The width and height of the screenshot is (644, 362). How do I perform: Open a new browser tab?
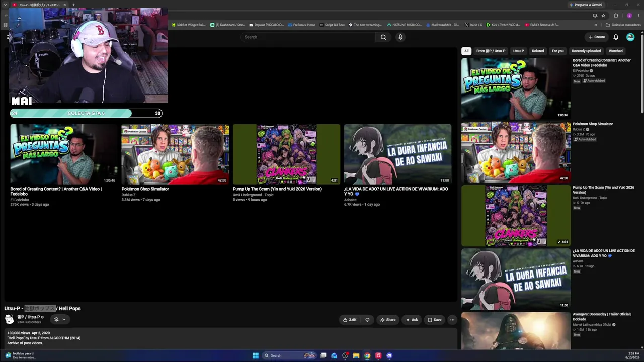click(73, 5)
